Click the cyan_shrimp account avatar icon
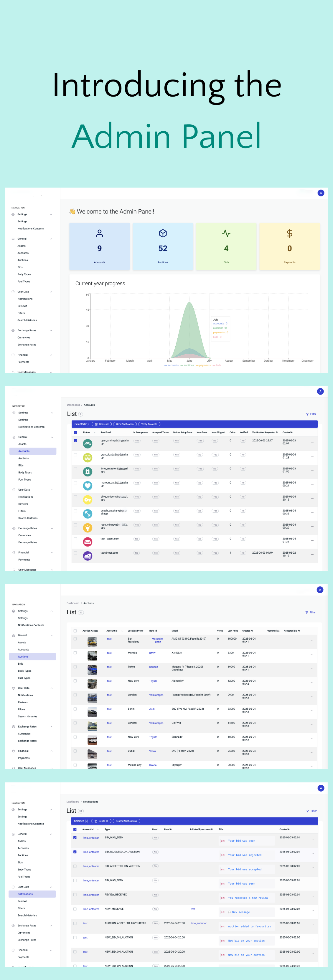This screenshot has width=333, height=980. pos(88,443)
